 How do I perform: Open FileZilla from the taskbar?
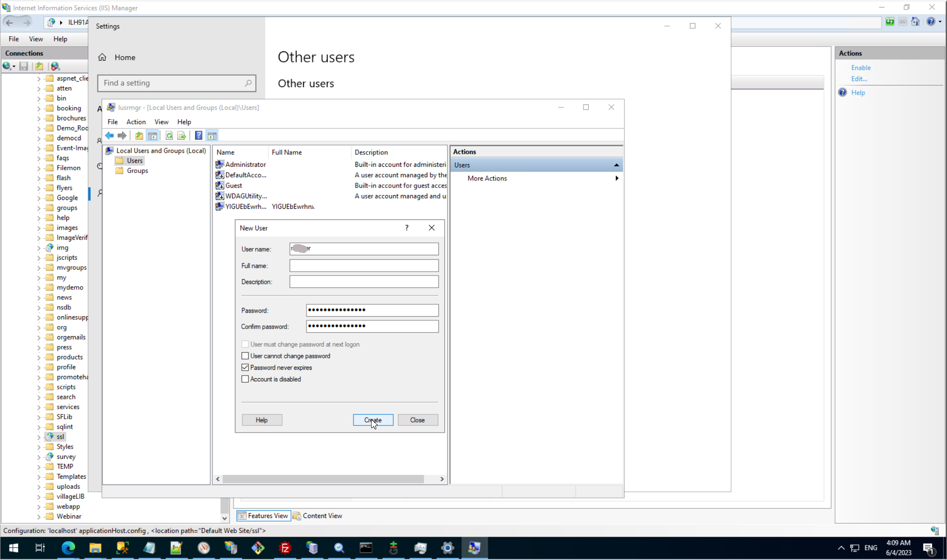pos(285,548)
